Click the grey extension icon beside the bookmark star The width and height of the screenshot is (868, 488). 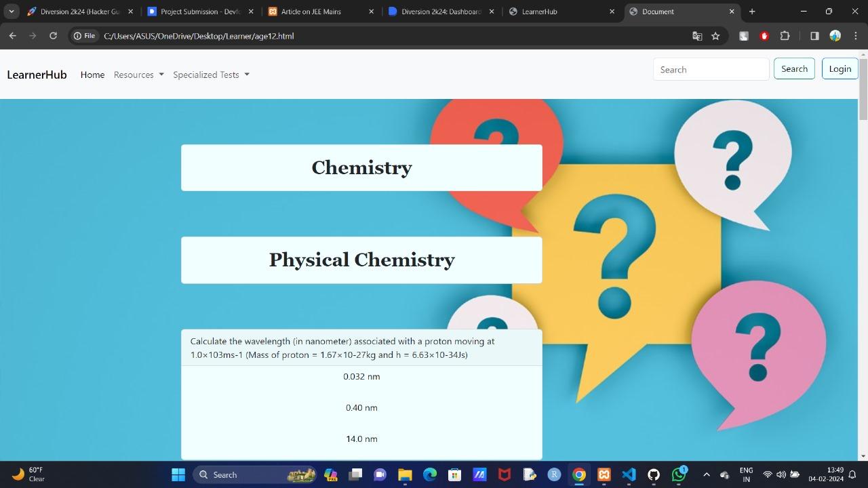[744, 36]
